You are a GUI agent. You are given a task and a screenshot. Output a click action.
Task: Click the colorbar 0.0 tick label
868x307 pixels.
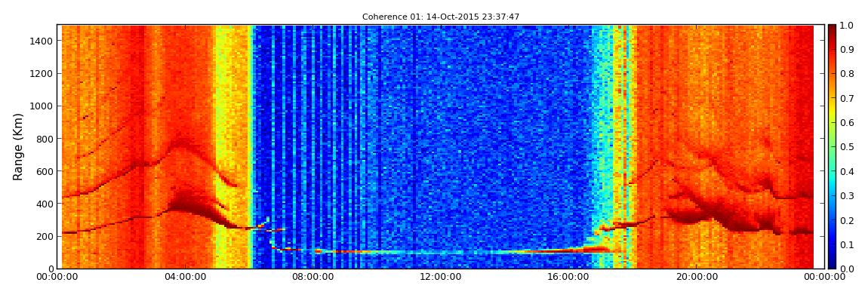848,269
